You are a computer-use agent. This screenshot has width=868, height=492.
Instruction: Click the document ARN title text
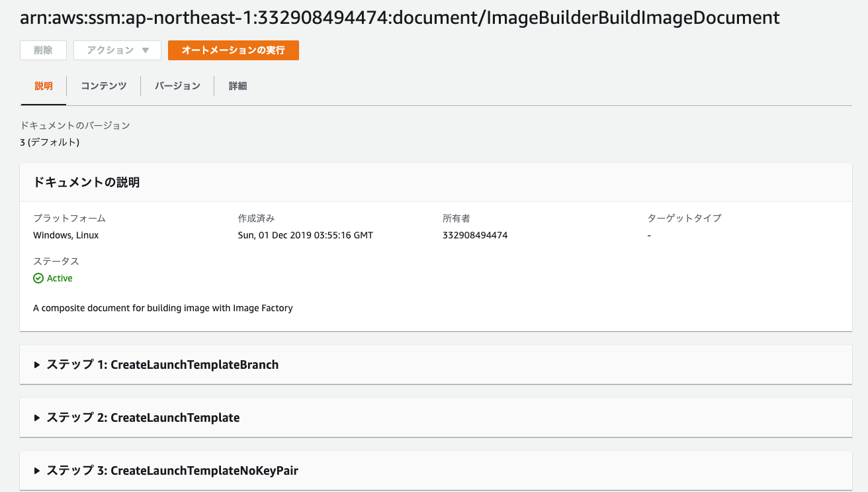click(x=400, y=18)
